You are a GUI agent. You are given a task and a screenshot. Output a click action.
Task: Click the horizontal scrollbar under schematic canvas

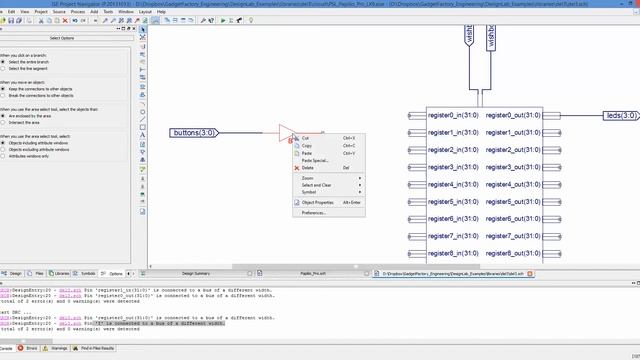[355, 267]
